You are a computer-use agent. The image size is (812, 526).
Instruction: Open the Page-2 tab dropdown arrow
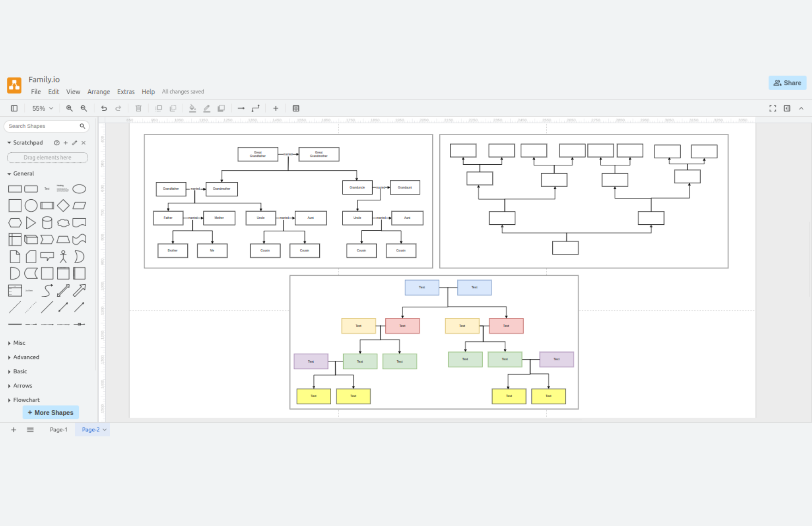point(105,430)
